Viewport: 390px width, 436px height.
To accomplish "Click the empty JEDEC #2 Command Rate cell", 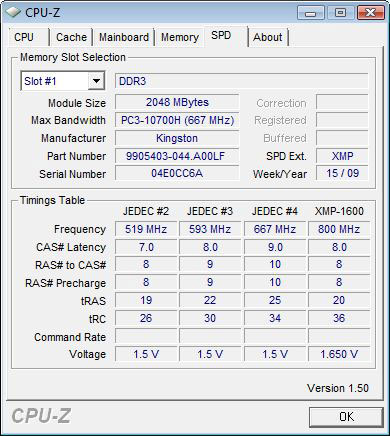I will click(146, 336).
